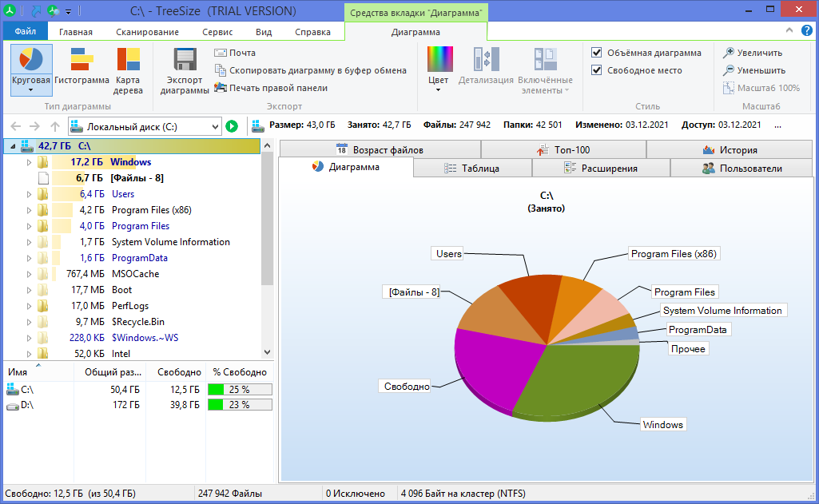Image resolution: width=819 pixels, height=504 pixels.
Task: Click the Уменьшить zoom out icon
Action: click(x=729, y=70)
